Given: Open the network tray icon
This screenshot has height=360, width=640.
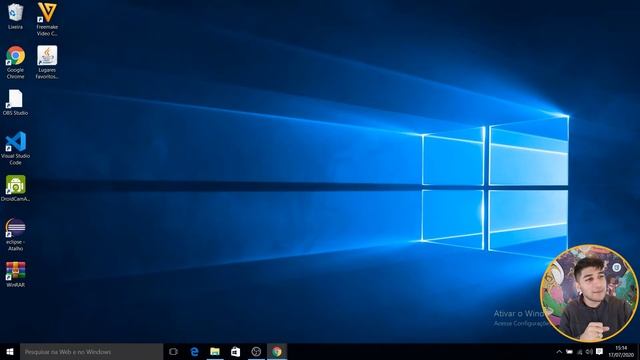Looking at the screenshot, I should [580, 352].
